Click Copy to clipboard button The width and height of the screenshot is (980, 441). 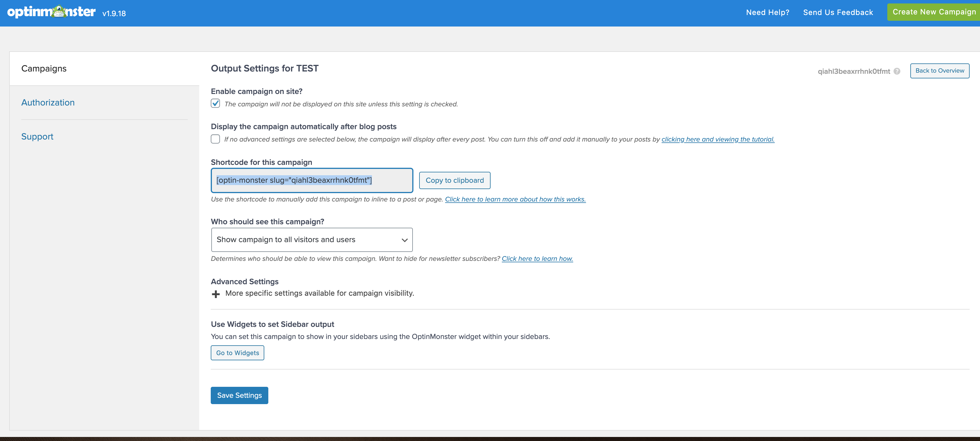point(454,180)
